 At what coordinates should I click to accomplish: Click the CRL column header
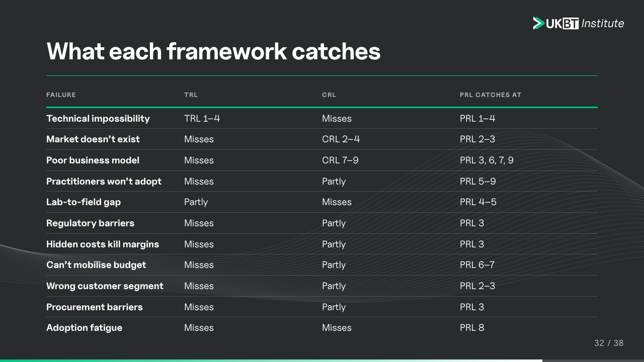329,95
